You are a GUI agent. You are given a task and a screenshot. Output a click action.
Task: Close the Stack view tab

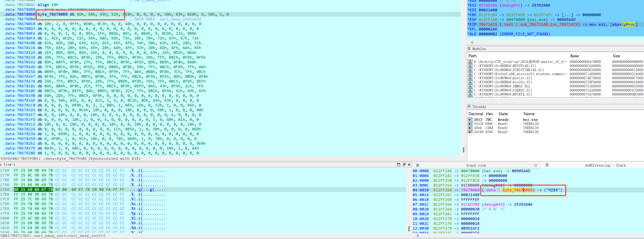point(536,165)
